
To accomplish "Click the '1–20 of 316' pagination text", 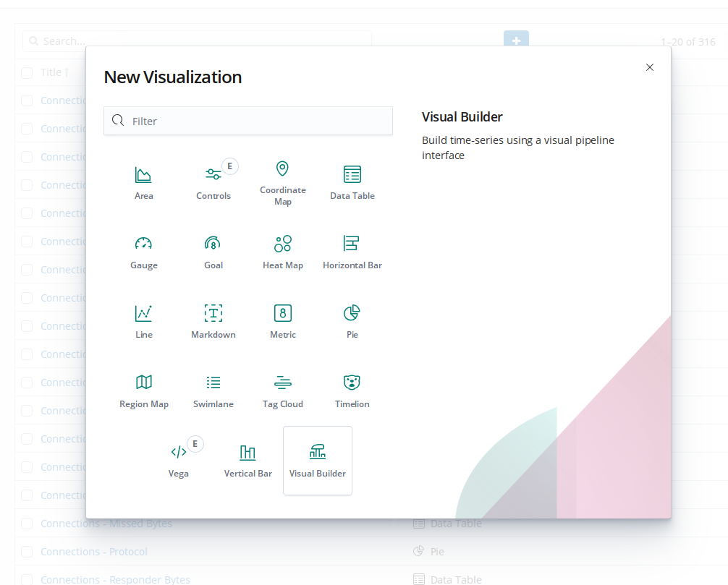I will pos(688,42).
